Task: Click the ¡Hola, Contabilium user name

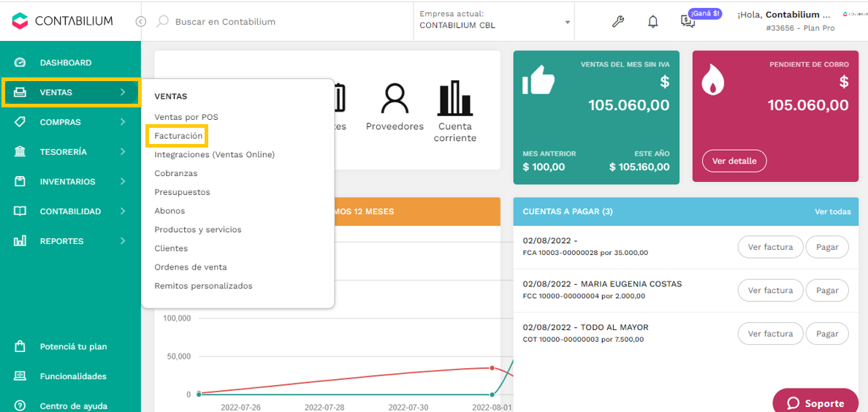Action: pyautogui.click(x=784, y=15)
